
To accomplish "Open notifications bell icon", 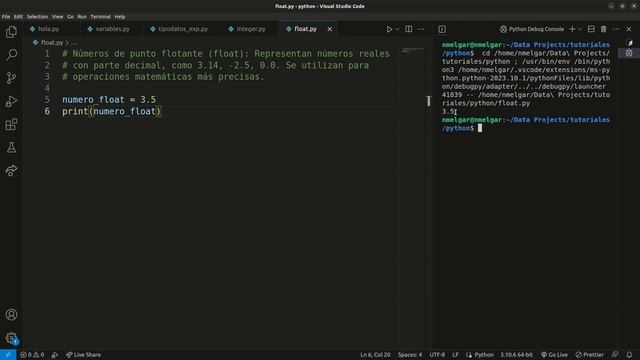I will pos(629,355).
